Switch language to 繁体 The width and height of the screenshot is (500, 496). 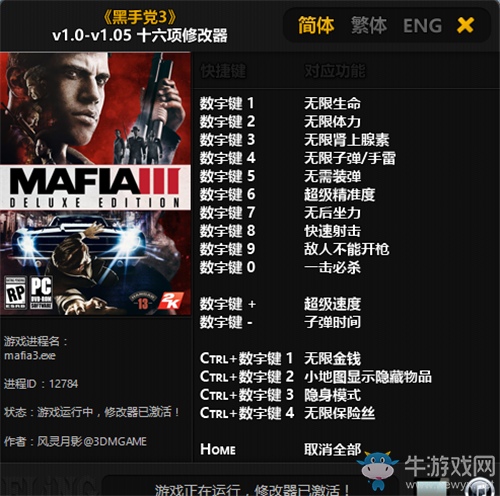point(369,25)
